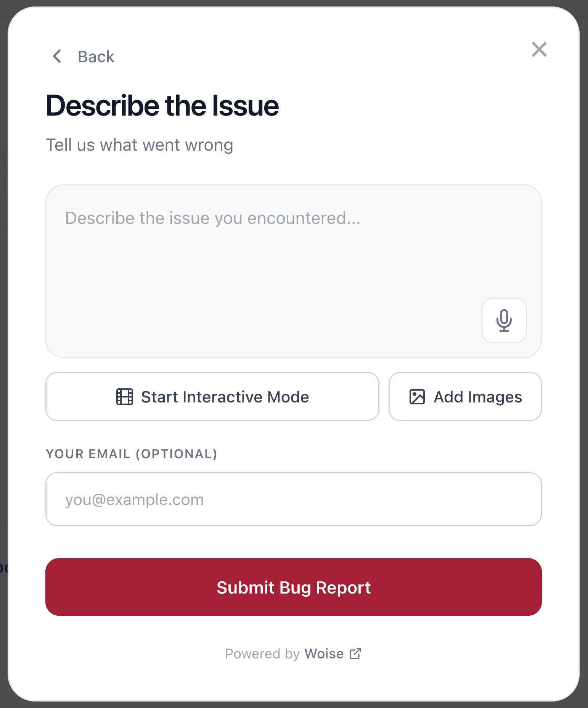
Task: Click the microphone icon for voice input
Action: (x=504, y=321)
